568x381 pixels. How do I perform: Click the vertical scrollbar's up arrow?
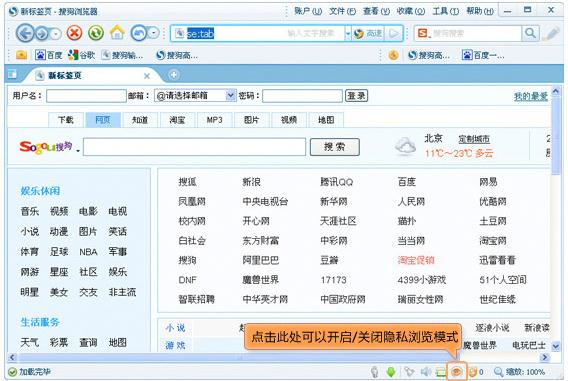point(556,91)
